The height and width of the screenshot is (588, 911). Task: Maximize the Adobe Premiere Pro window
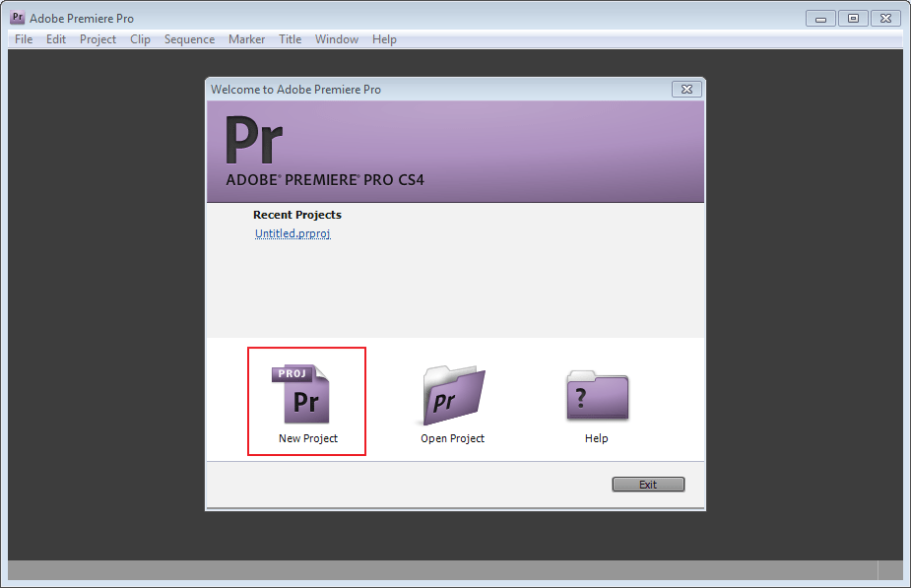[x=853, y=19]
